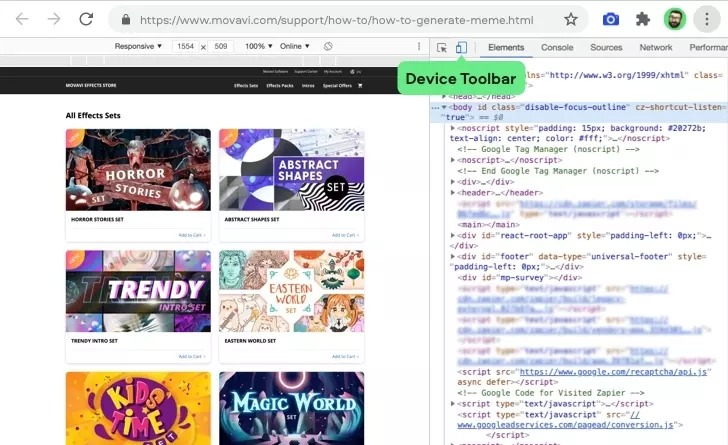Viewport: 728px width, 445px height.
Task: Open the Trendy Intro set thumbnail
Action: coord(138,291)
